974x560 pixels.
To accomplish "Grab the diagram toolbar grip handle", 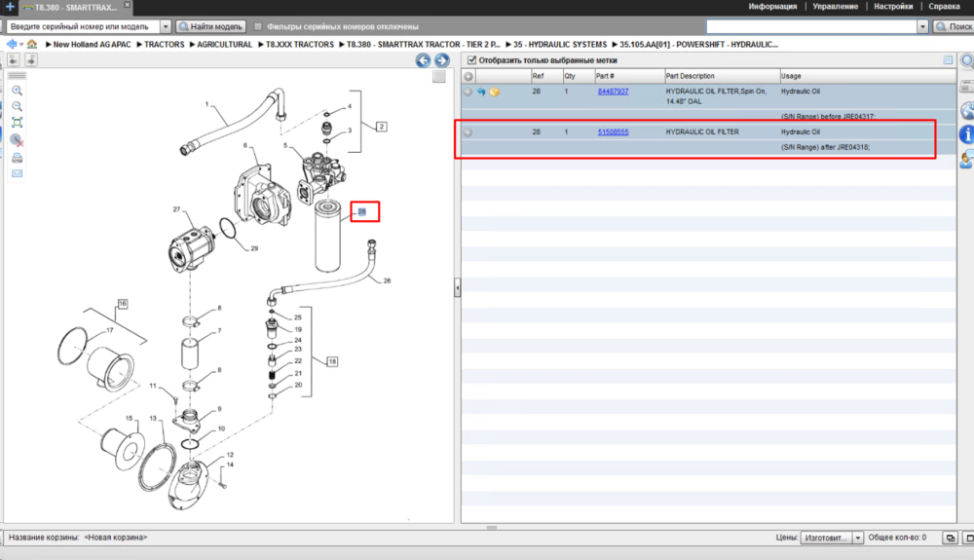I will point(17,76).
